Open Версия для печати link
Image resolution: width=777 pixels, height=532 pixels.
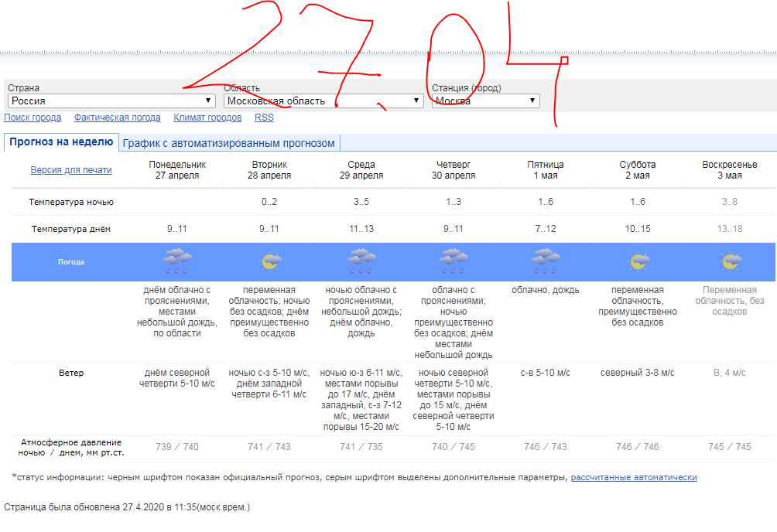71,170
